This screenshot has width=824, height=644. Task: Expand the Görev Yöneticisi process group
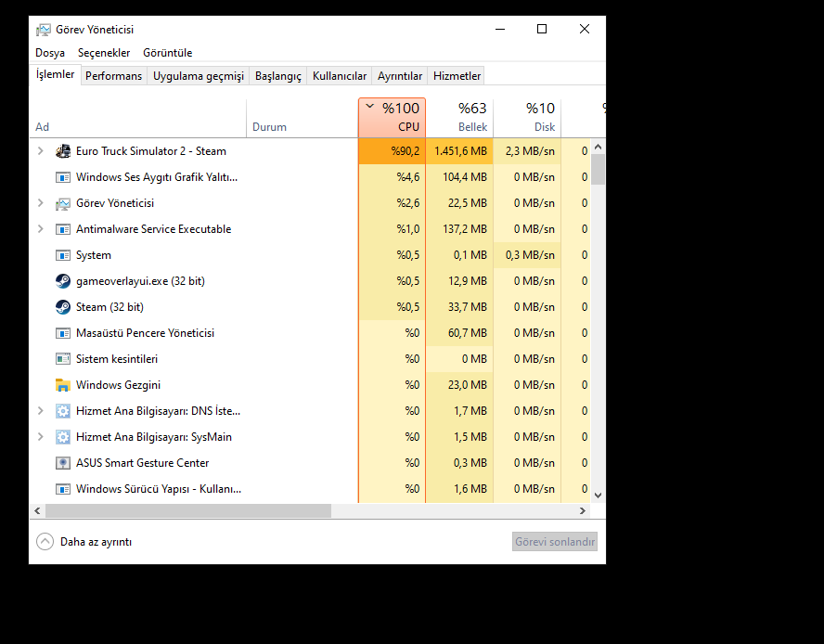coord(41,203)
